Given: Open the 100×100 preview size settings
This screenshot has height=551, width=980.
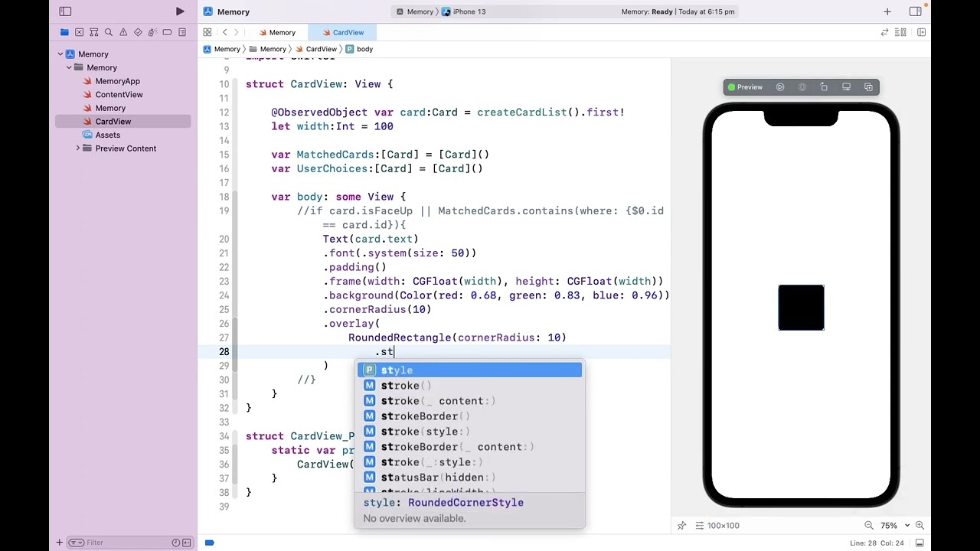Looking at the screenshot, I should pos(717,526).
